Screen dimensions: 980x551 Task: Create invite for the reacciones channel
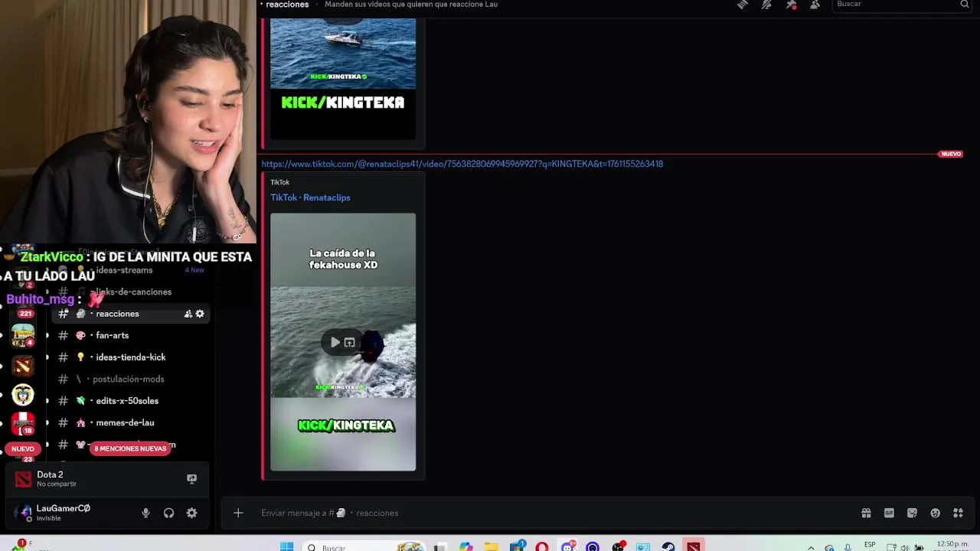[188, 314]
